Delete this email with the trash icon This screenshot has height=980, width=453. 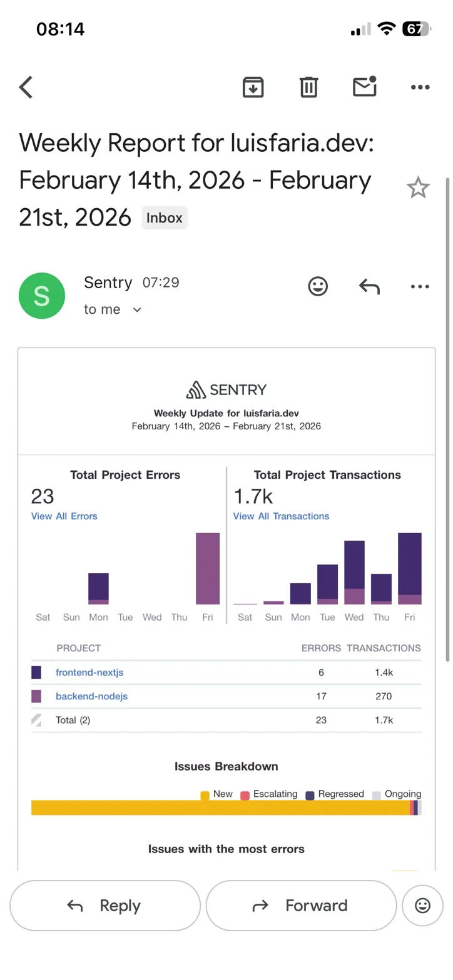pyautogui.click(x=308, y=87)
